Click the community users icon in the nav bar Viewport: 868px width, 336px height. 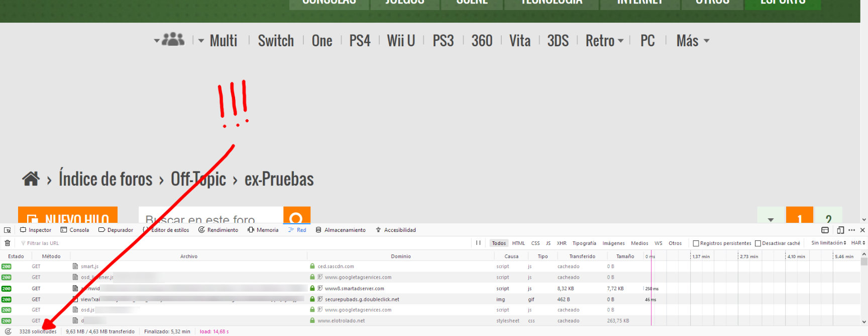pyautogui.click(x=173, y=39)
